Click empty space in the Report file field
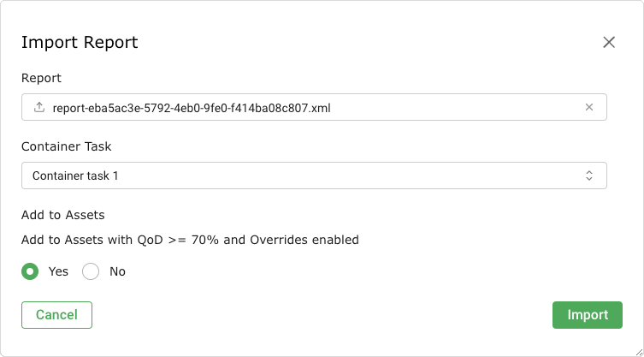This screenshot has height=357, width=644. coord(453,108)
